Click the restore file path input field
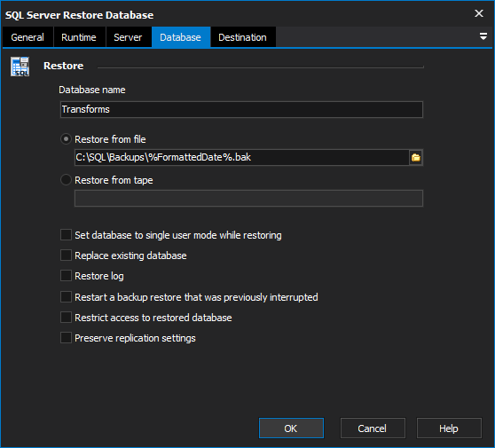 point(242,157)
